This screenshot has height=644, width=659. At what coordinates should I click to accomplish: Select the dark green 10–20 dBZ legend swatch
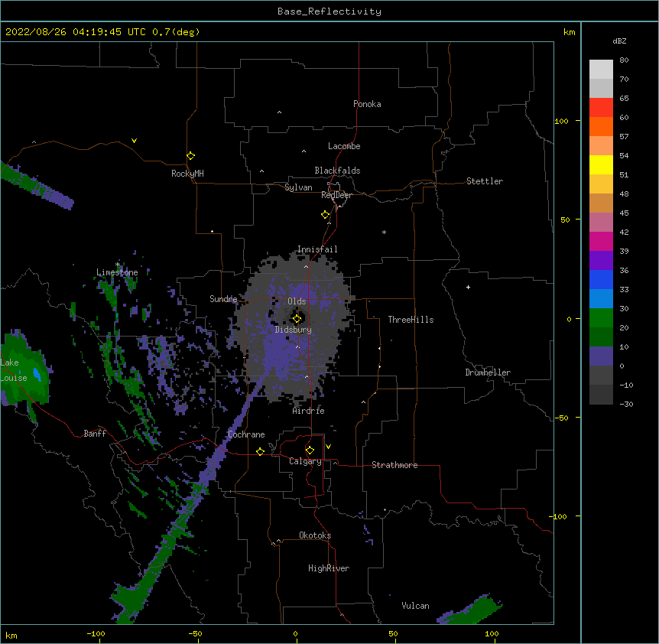pyautogui.click(x=601, y=337)
